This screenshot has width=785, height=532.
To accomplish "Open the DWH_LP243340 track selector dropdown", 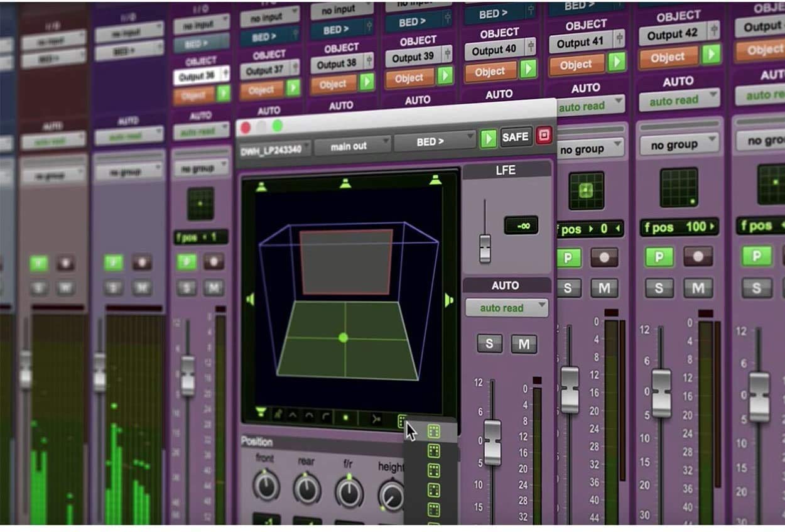I will coord(274,150).
